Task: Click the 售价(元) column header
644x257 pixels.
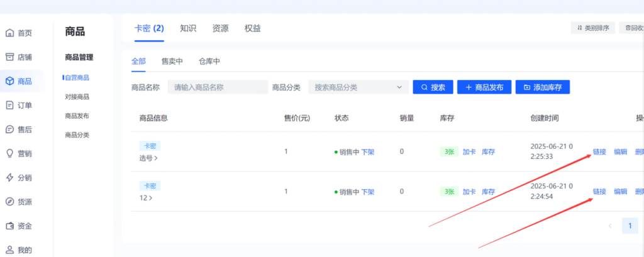Action: pyautogui.click(x=297, y=118)
